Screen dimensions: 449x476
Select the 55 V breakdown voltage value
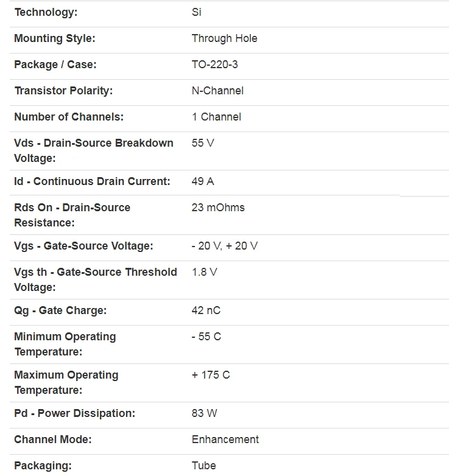click(203, 143)
